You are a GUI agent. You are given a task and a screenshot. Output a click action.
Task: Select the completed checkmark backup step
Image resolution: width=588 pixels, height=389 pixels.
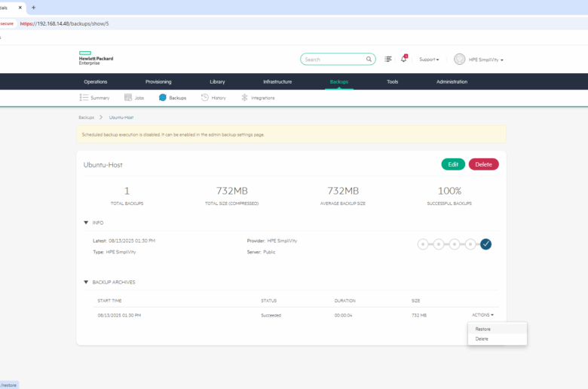pyautogui.click(x=485, y=244)
